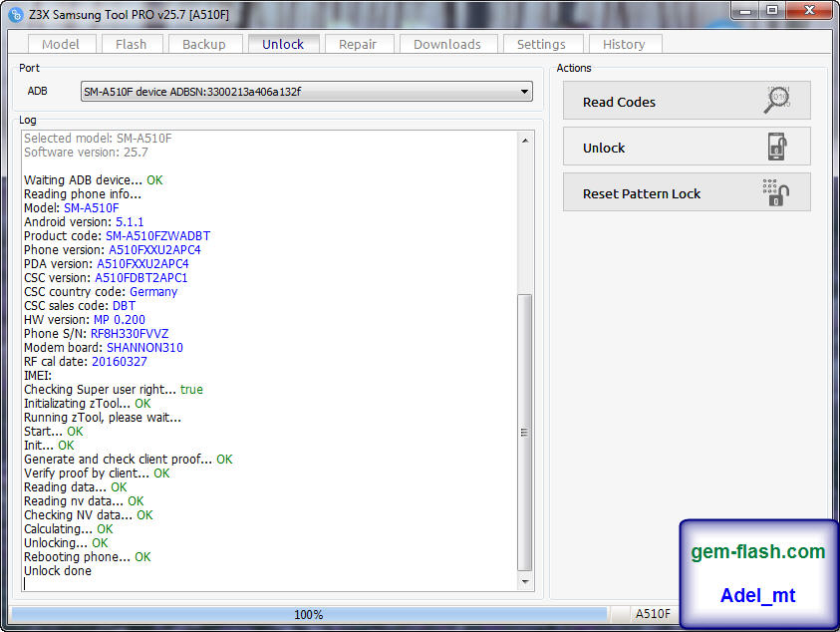The width and height of the screenshot is (840, 632).
Task: Switch to the Settings tab
Action: (541, 44)
